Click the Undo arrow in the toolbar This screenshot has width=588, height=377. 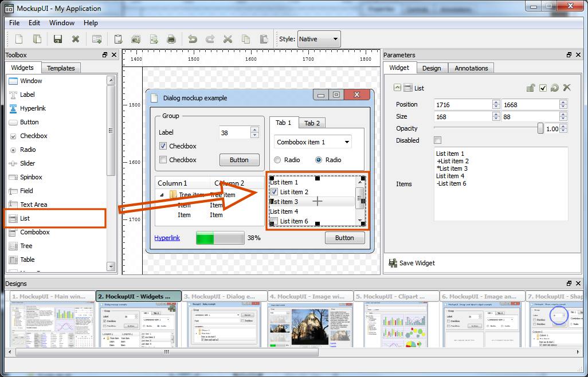193,39
